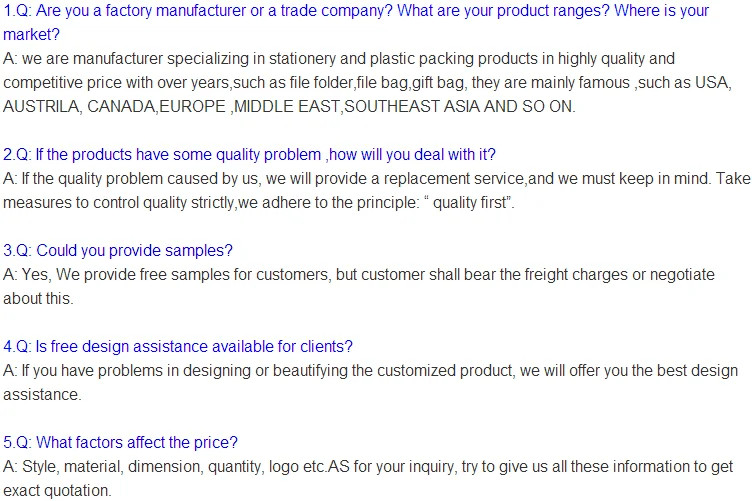Click the single word "assistance." line
Viewport: 752px width, 501px height.
pyautogui.click(x=42, y=394)
